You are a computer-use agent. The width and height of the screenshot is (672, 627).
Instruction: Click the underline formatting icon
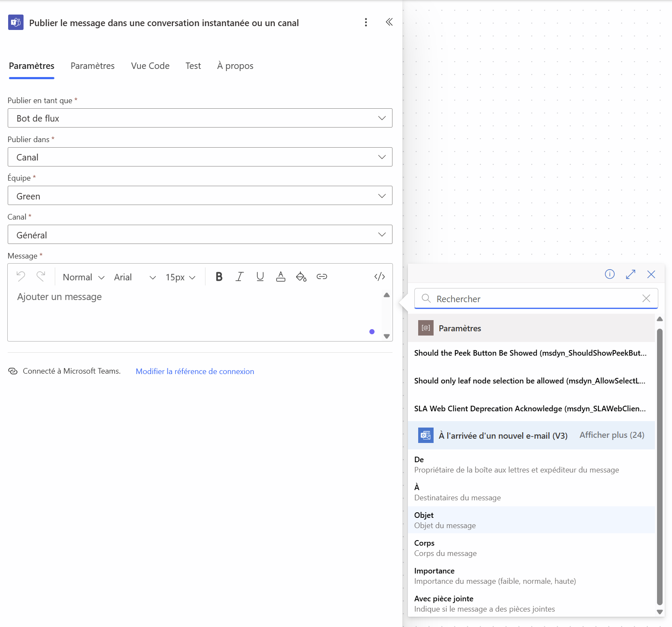click(260, 277)
